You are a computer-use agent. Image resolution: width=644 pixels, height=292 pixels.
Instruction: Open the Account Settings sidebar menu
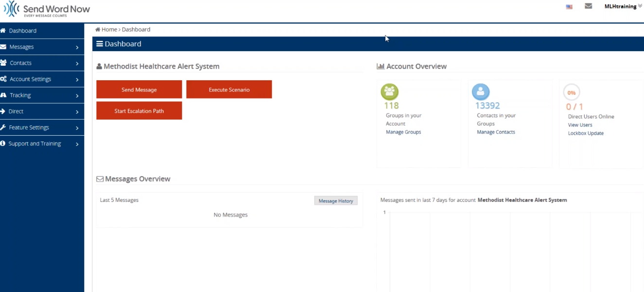click(x=42, y=79)
